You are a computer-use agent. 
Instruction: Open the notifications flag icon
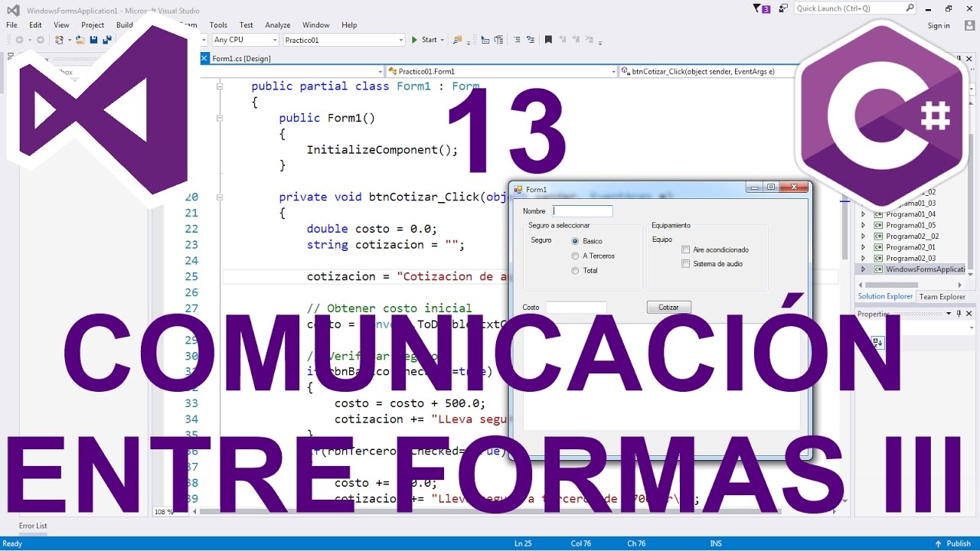(x=762, y=8)
